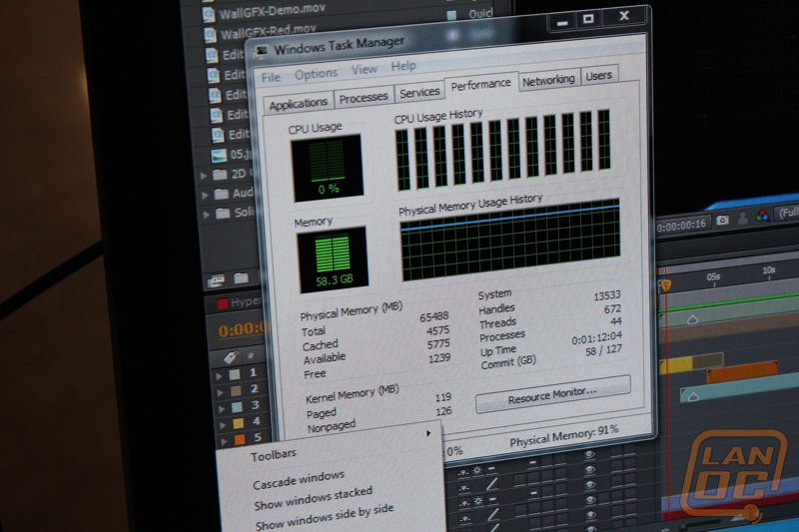Click the orange layer bar in timeline

[742, 372]
